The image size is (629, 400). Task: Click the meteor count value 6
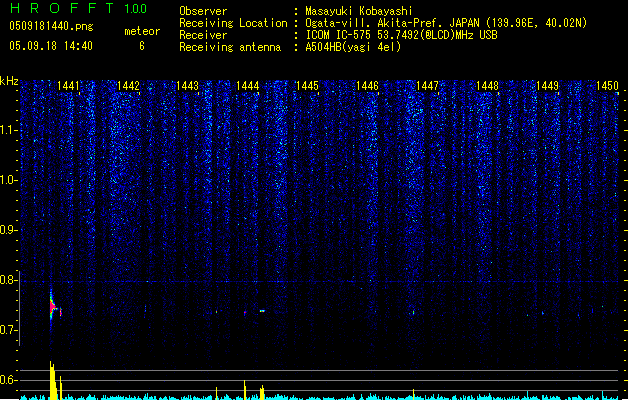(142, 46)
